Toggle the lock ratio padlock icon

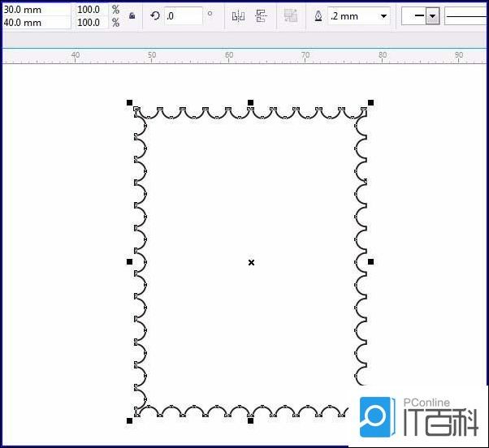132,15
